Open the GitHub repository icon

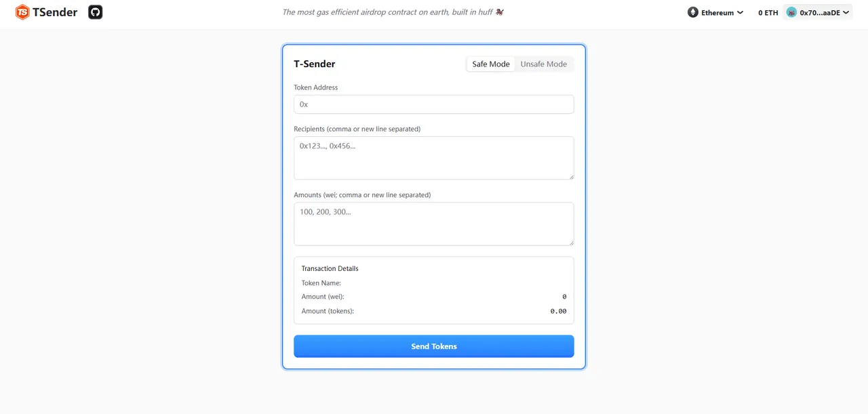coord(95,12)
